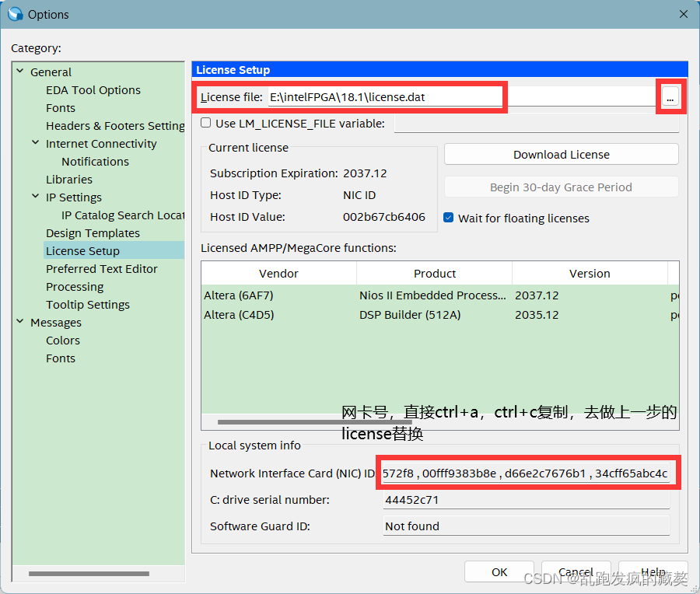The width and height of the screenshot is (700, 594).
Task: Click the Quartus logo in the title bar
Action: pyautogui.click(x=17, y=13)
